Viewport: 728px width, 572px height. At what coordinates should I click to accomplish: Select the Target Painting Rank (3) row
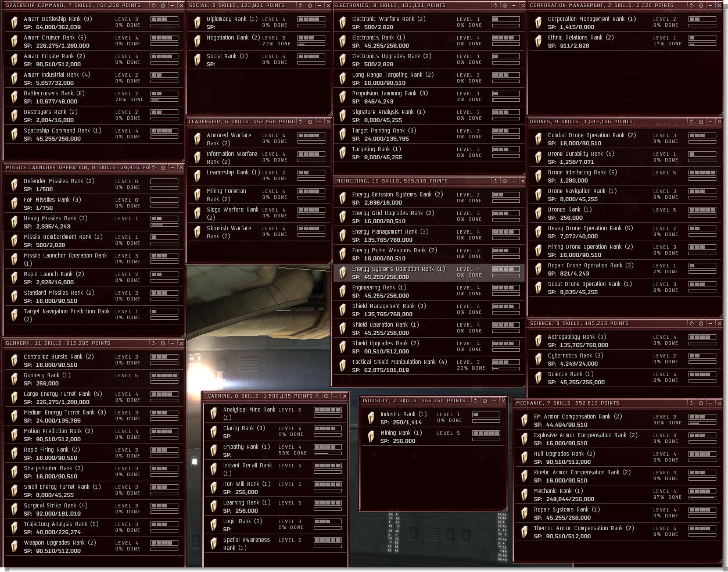pos(429,134)
